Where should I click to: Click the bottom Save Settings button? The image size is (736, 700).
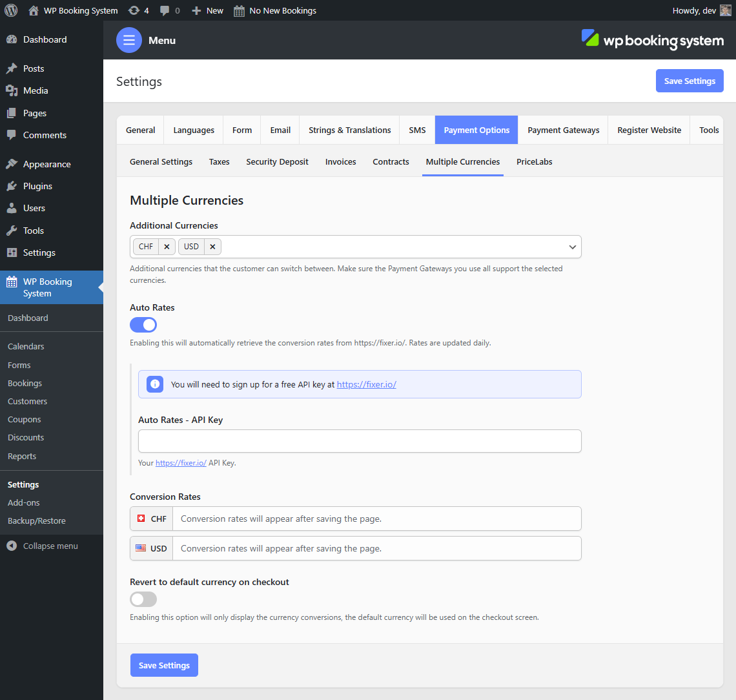tap(164, 665)
